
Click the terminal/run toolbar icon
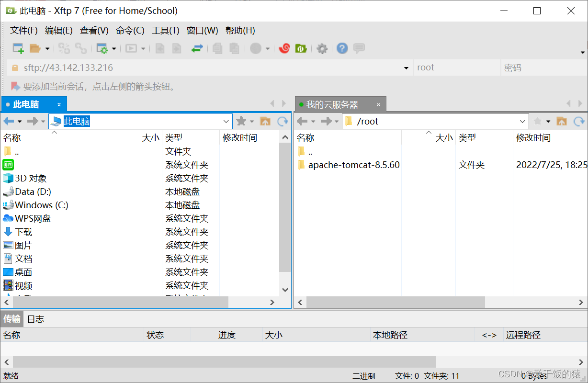[131, 48]
